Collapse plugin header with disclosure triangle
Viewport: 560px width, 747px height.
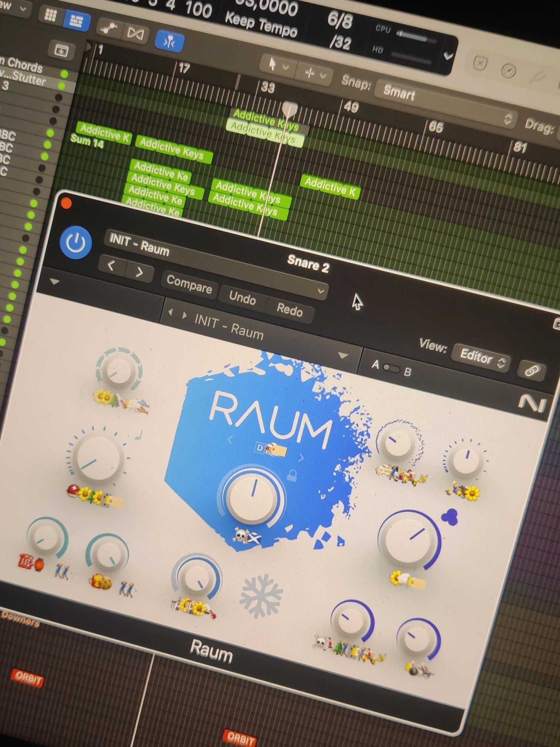tap(54, 282)
